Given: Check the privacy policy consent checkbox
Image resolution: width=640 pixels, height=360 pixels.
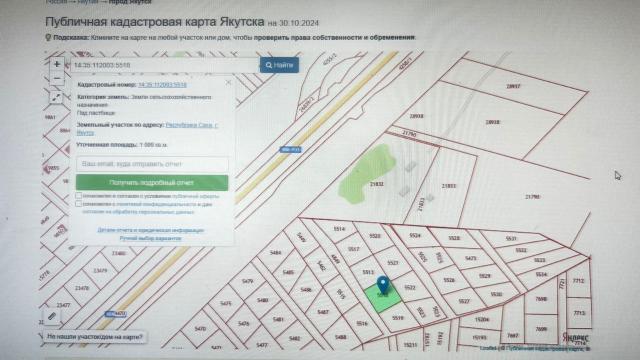Looking at the screenshot, I should pos(79,204).
